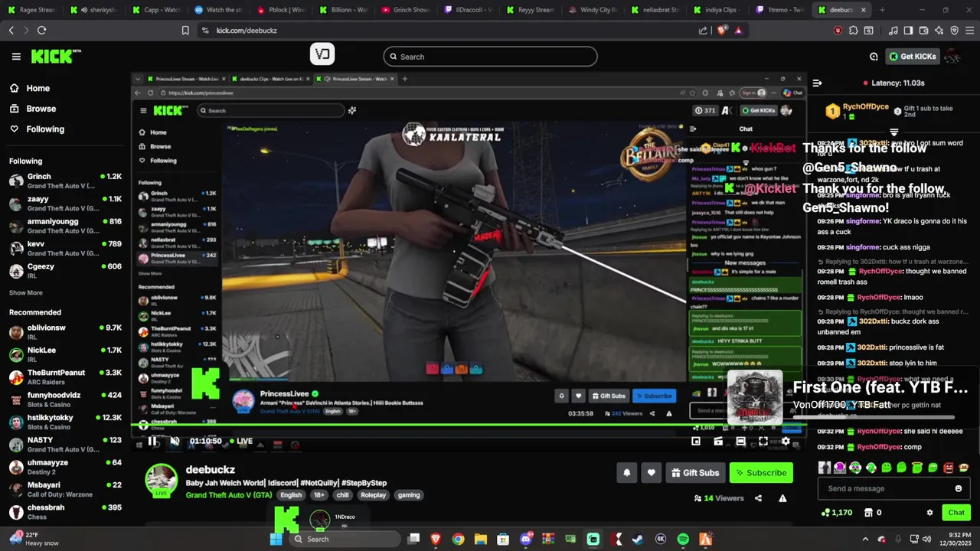Open the Kick hamburger sidebar menu
Viewport: 980px width, 551px height.
[16, 57]
